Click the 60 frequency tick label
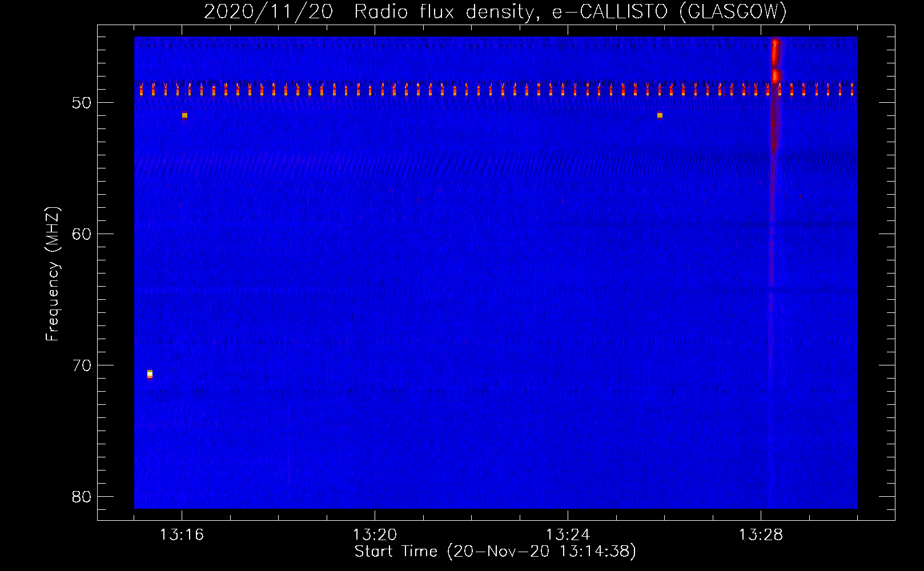 tap(82, 234)
